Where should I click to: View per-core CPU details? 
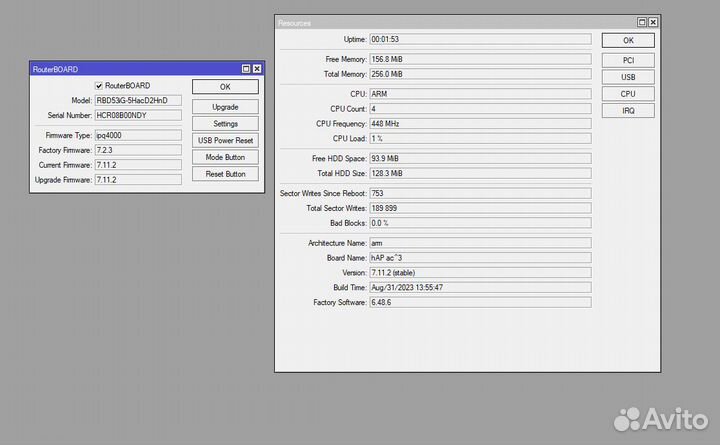click(628, 94)
